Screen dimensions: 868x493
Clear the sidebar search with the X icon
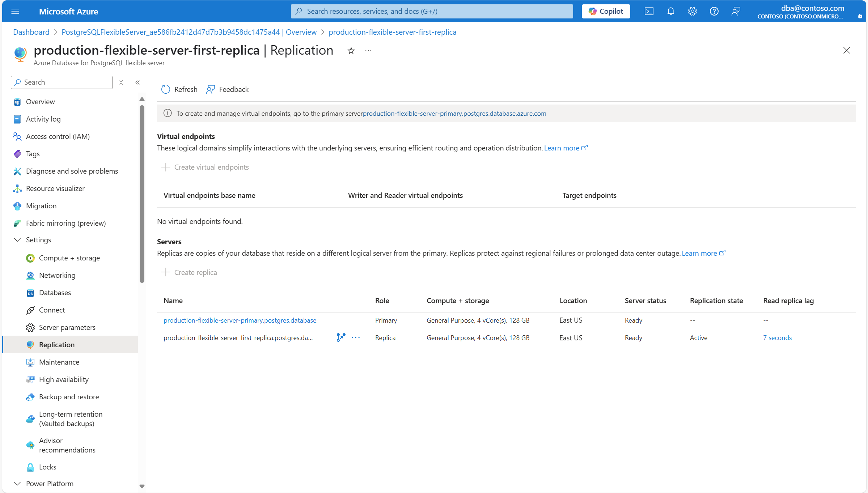pos(121,82)
